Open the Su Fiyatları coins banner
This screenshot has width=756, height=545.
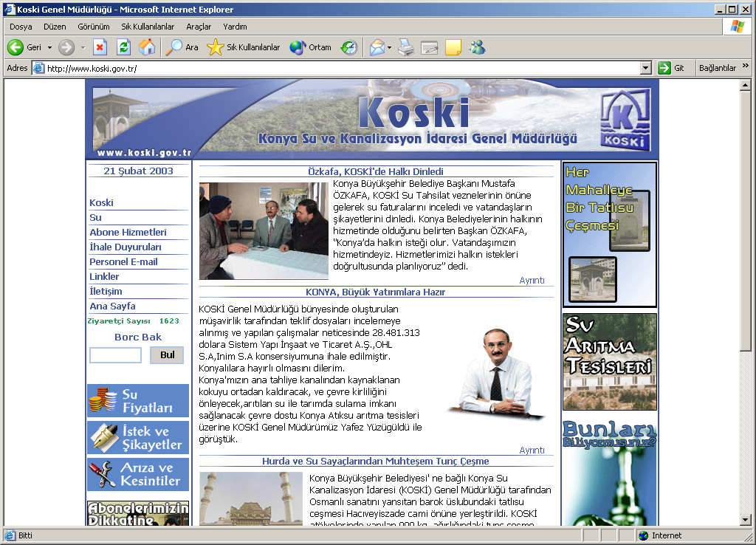point(138,401)
